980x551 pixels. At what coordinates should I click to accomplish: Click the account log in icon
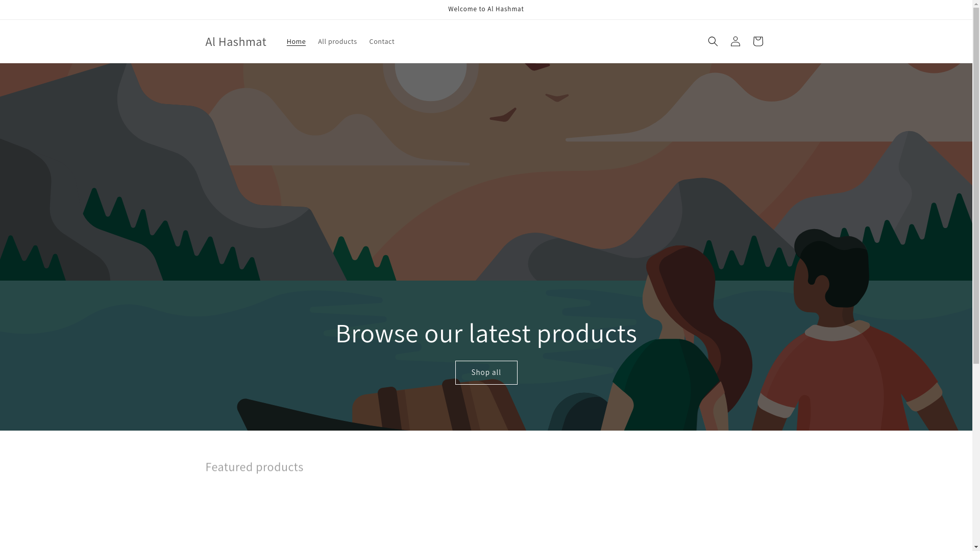pyautogui.click(x=735, y=41)
